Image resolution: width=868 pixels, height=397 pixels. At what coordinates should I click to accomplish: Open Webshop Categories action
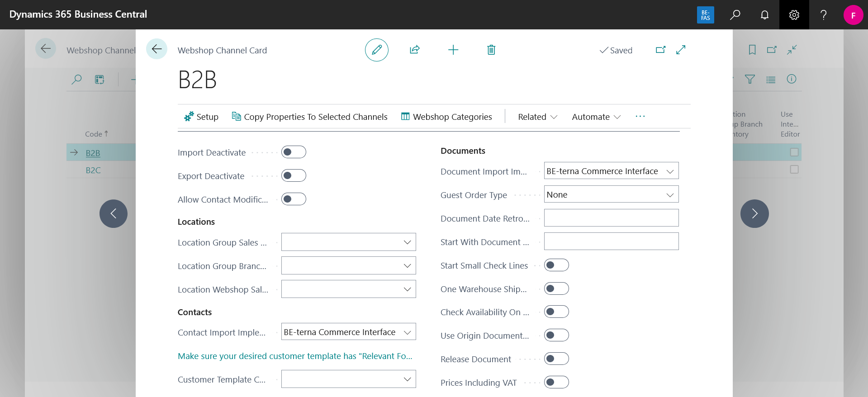pos(446,117)
